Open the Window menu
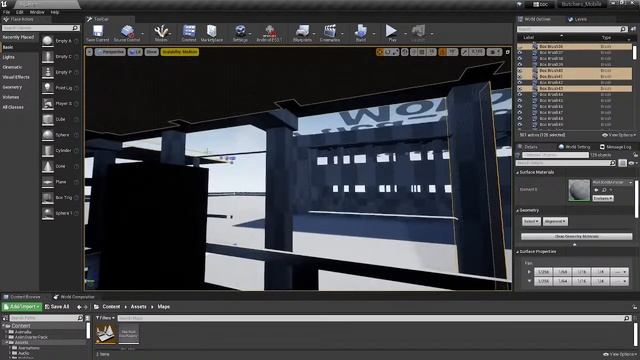This screenshot has height=360, width=640. 37,12
